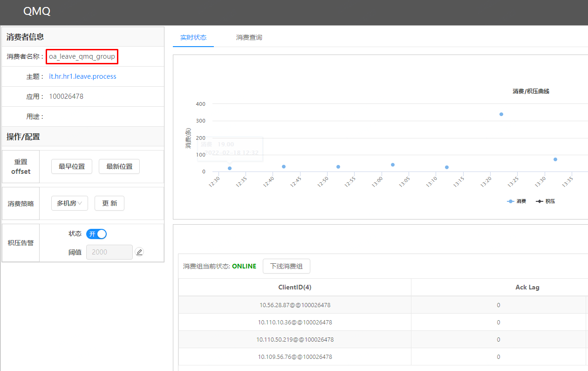Click client row 10.110.10.36@@100026478
Image resolution: width=588 pixels, height=371 pixels.
click(x=295, y=322)
